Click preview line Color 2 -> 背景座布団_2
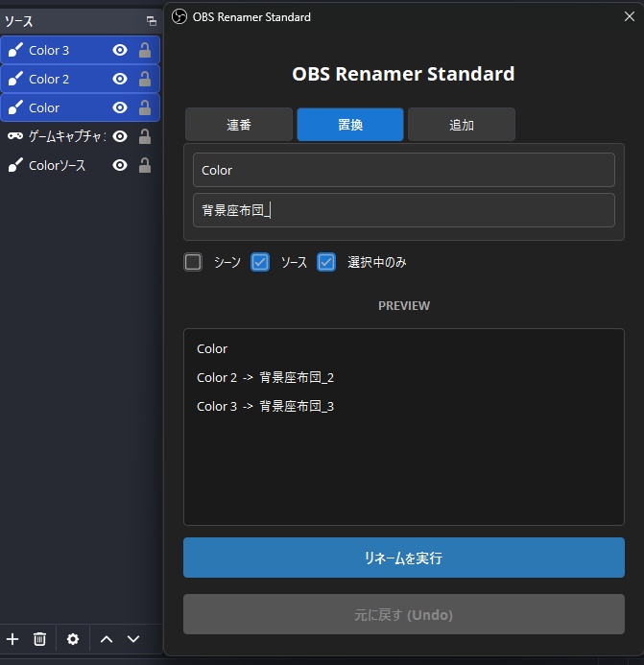644x665 pixels. pyautogui.click(x=266, y=377)
